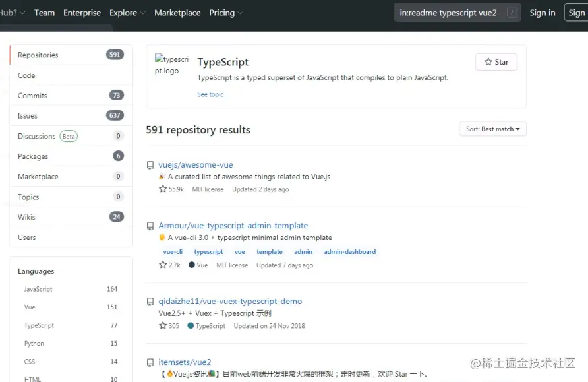Screen dimensions: 588x382
Task: Click the vue-cli topic tag
Action: [173, 252]
